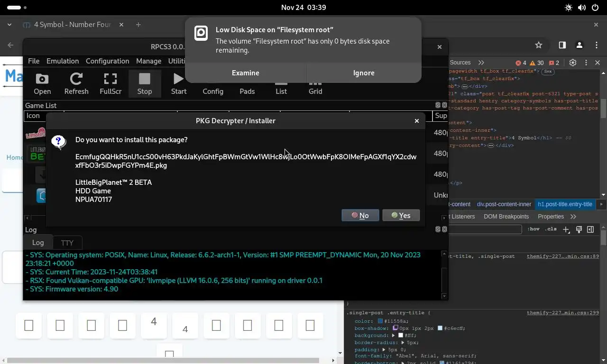The width and height of the screenshot is (607, 364).
Task: Close the PKG Decrypter / Installer dialog
Action: (417, 121)
